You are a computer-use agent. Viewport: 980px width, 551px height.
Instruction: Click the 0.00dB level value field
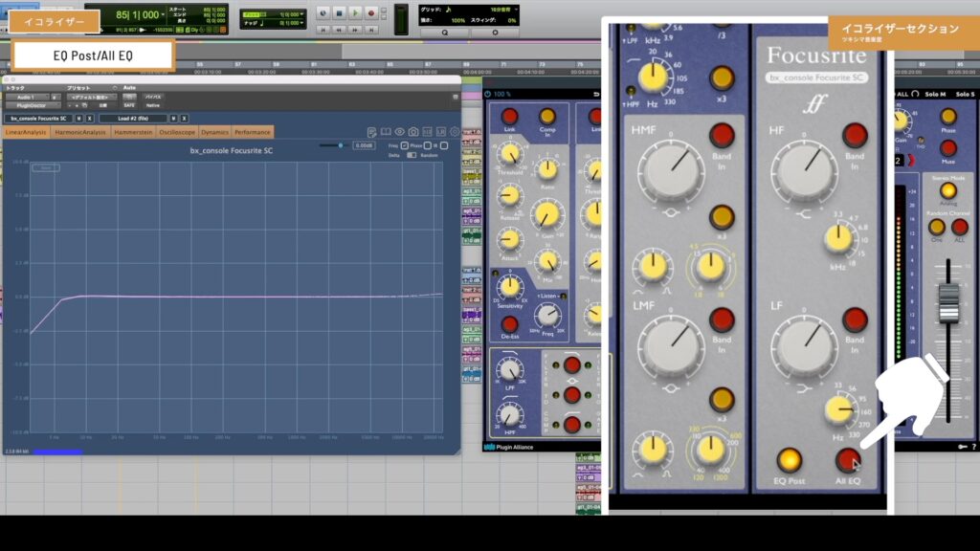click(x=364, y=145)
